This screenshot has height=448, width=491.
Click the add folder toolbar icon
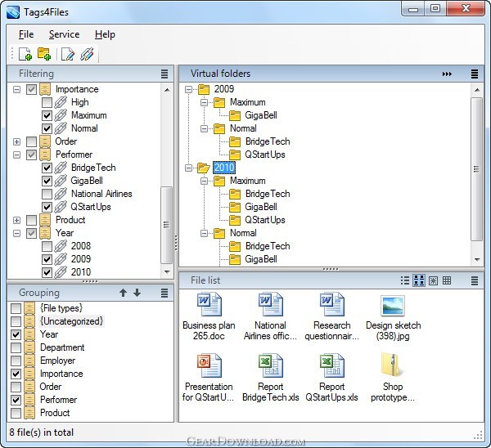44,54
